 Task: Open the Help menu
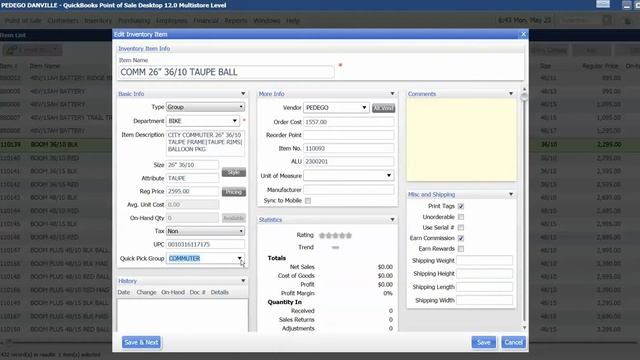(293, 20)
